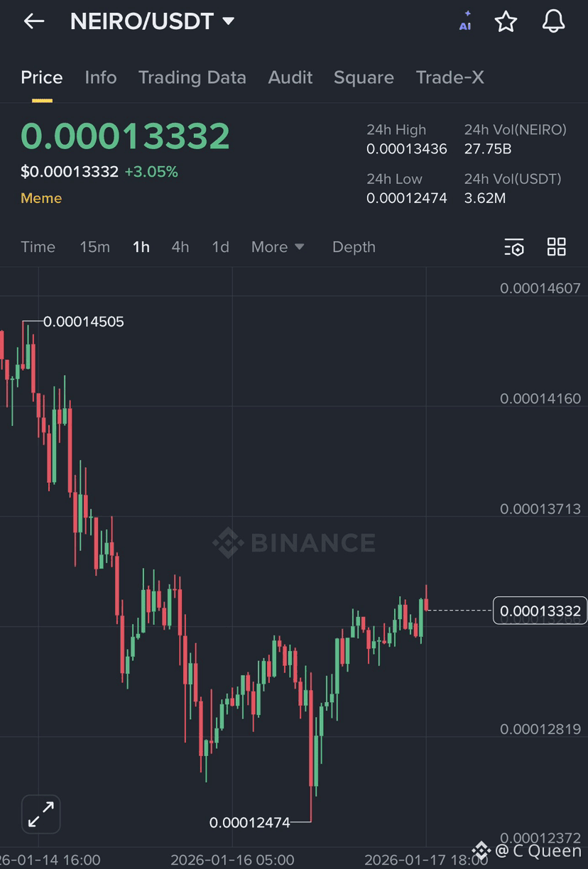Expand the More timeframes dropdown
This screenshot has width=588, height=869.
point(278,247)
